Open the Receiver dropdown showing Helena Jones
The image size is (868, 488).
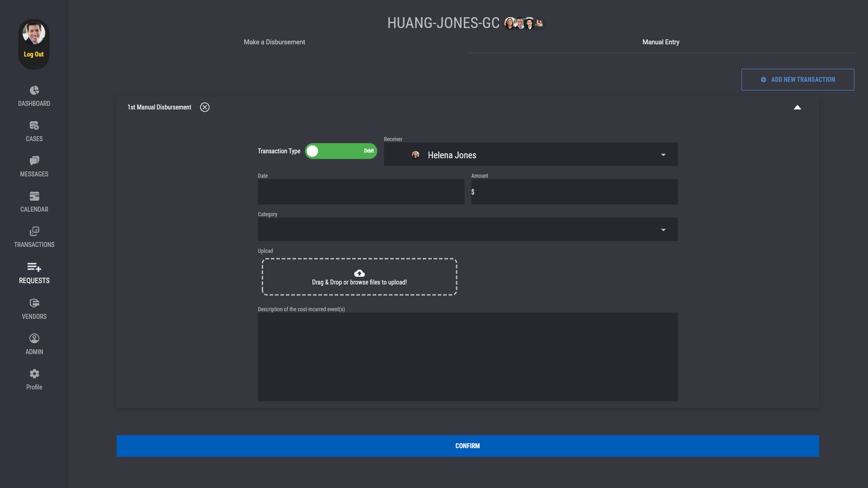click(530, 155)
